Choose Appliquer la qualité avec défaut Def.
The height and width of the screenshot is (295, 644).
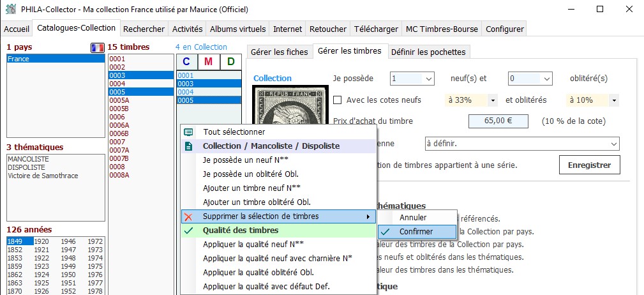pyautogui.click(x=278, y=286)
